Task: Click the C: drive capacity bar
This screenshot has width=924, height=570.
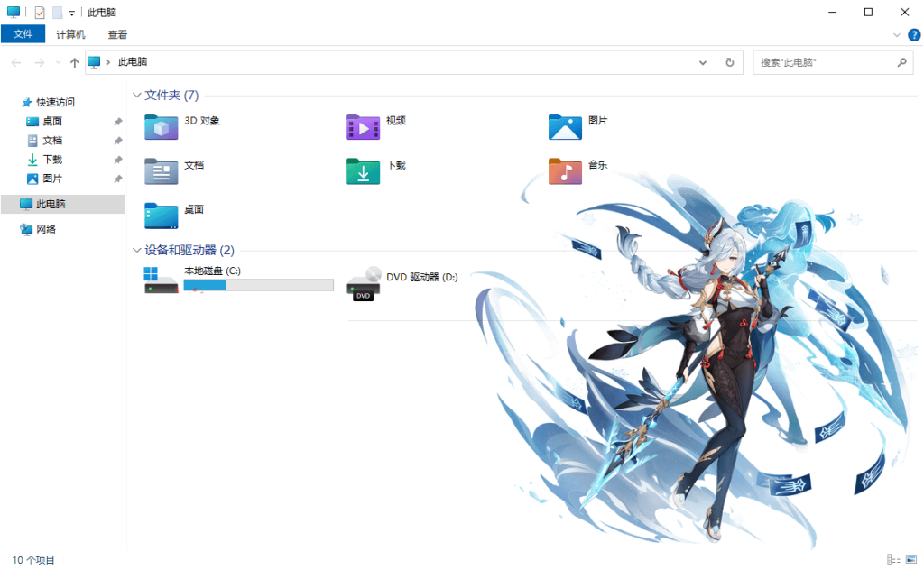Action: click(x=257, y=284)
